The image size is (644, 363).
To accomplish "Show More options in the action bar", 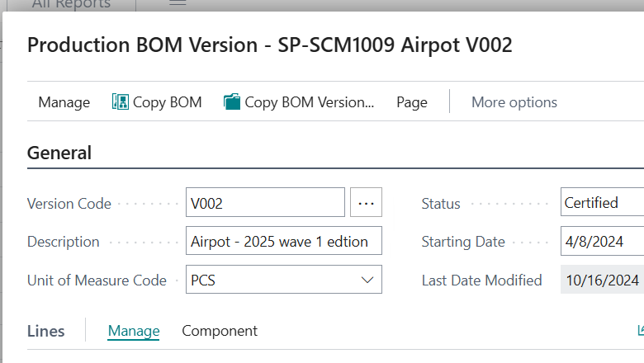I will [514, 102].
